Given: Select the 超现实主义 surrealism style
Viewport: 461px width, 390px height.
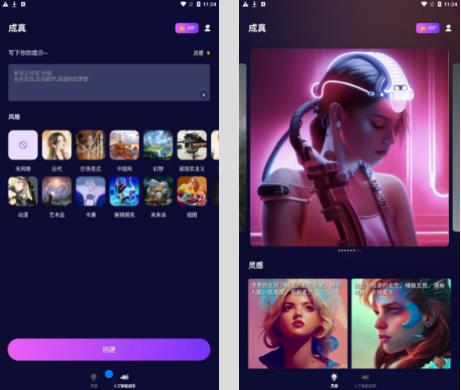Looking at the screenshot, I should coord(192,145).
